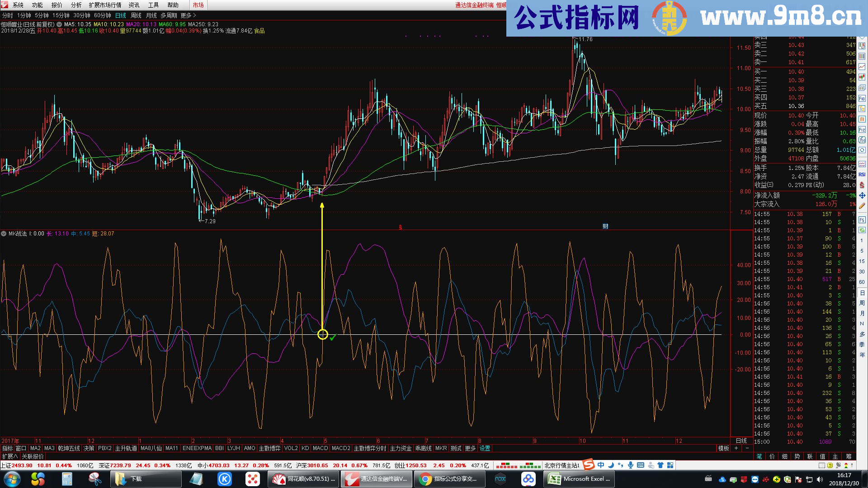Image resolution: width=868 pixels, height=488 pixels.
Task: Select the MACD indicator from the bottom bar
Action: (321, 449)
